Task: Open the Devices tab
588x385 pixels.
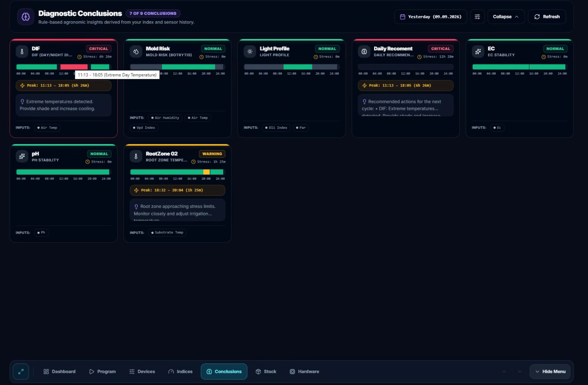Action: (142, 372)
